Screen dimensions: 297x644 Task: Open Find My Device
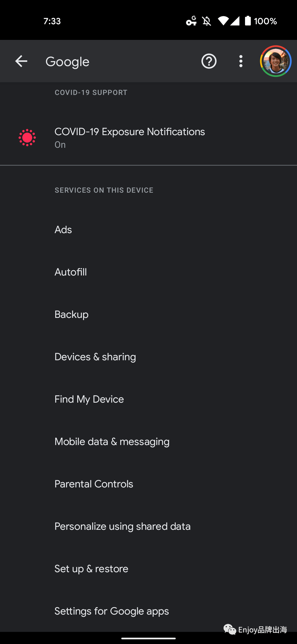tap(148, 399)
